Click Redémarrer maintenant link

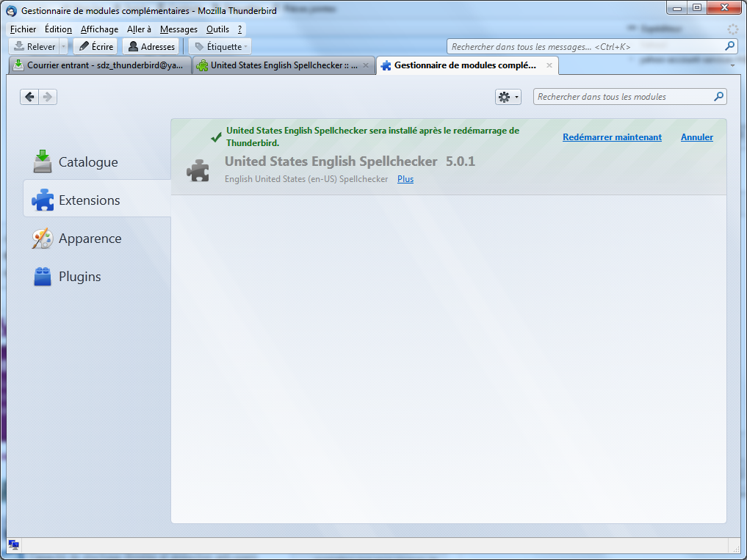612,137
